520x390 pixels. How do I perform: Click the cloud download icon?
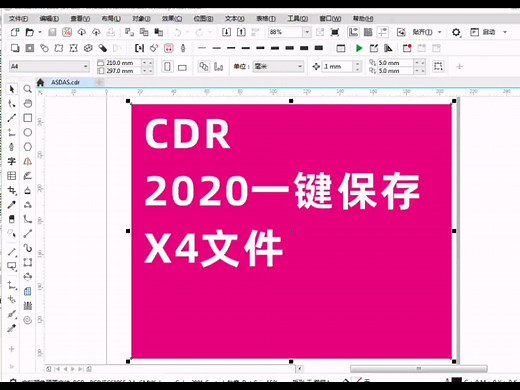pyautogui.click(x=81, y=32)
